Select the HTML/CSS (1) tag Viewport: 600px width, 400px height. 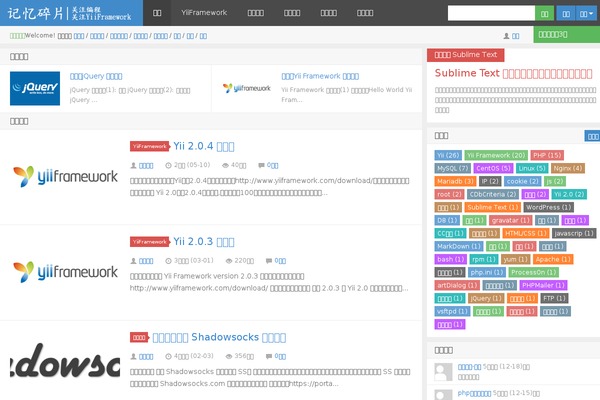click(x=526, y=233)
